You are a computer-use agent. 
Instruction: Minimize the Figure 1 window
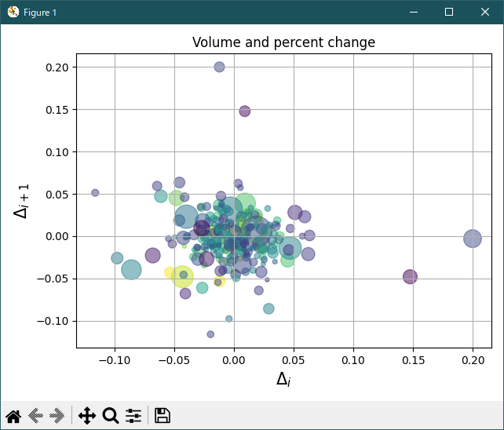[x=414, y=13]
